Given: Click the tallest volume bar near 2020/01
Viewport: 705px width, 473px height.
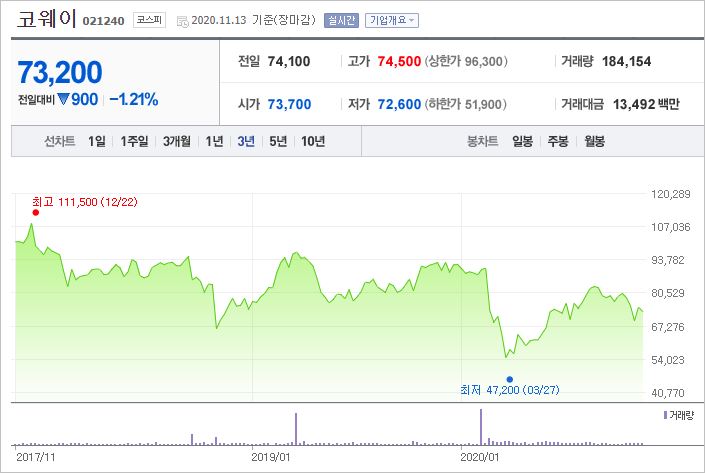Looking at the screenshot, I should click(x=481, y=427).
